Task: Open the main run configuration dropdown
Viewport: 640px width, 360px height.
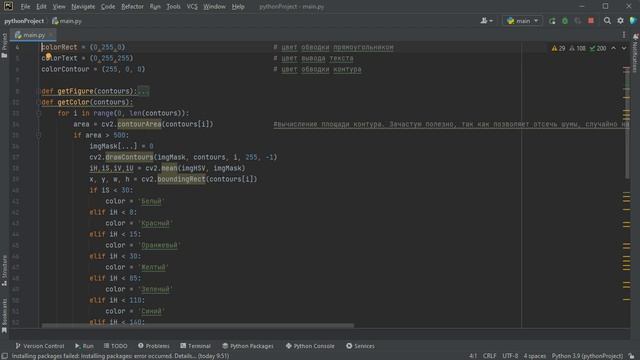Action: click(x=522, y=20)
